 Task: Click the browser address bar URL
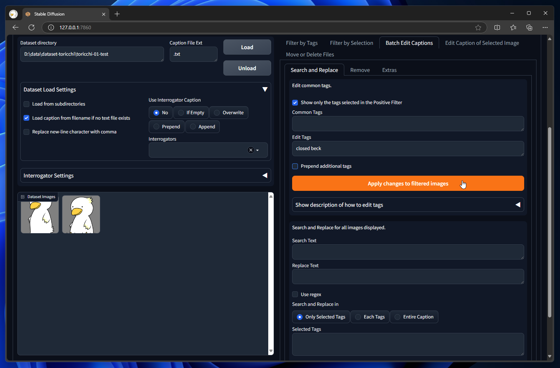click(x=75, y=28)
